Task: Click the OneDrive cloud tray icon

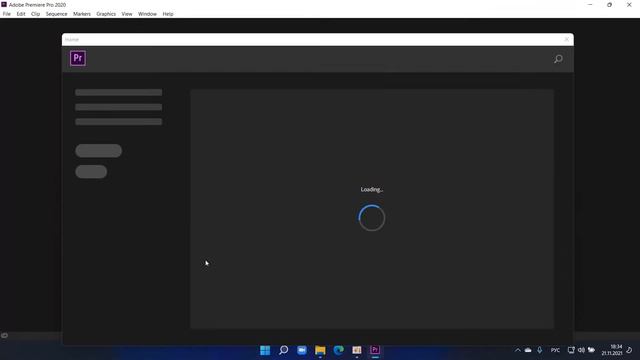Action: pyautogui.click(x=528, y=350)
